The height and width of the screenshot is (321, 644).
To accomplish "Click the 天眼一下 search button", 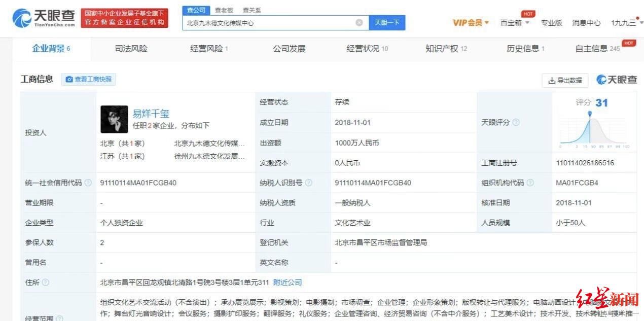I will coord(387,23).
